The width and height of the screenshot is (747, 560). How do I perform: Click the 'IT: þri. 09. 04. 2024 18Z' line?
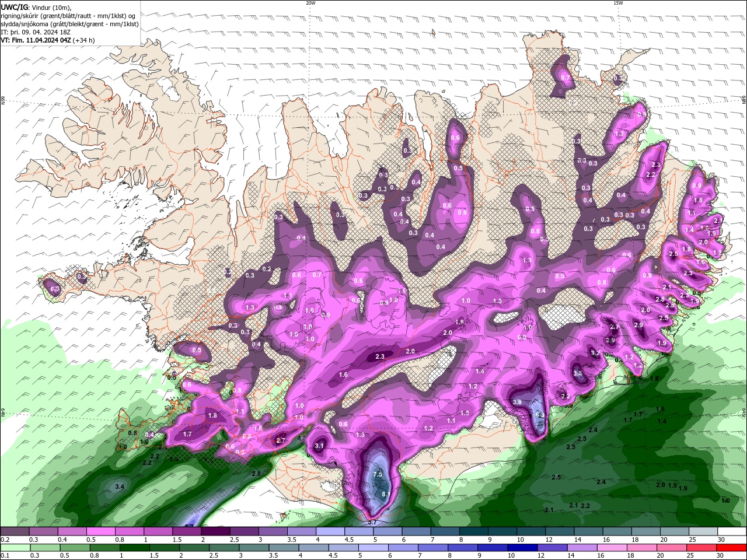click(36, 32)
